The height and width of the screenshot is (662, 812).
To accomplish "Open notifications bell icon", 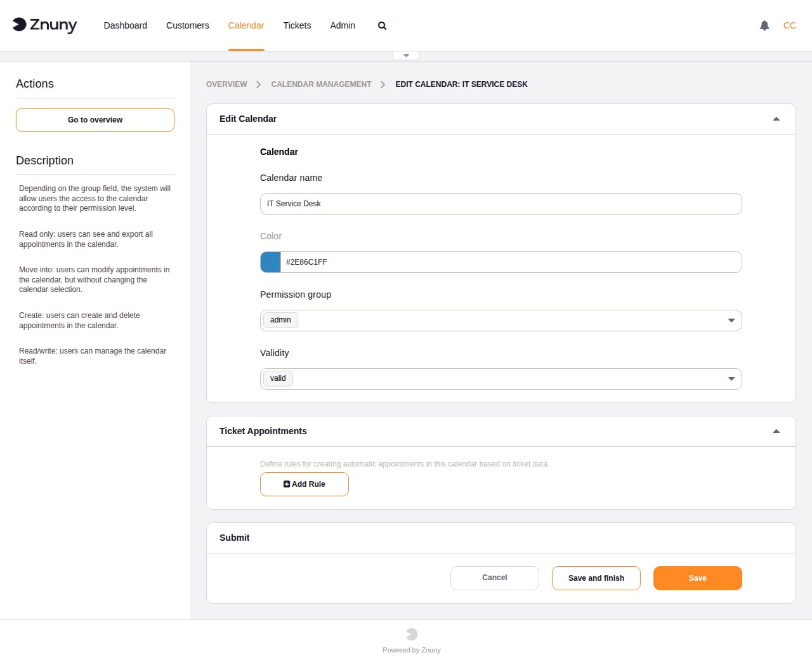I will click(x=764, y=25).
